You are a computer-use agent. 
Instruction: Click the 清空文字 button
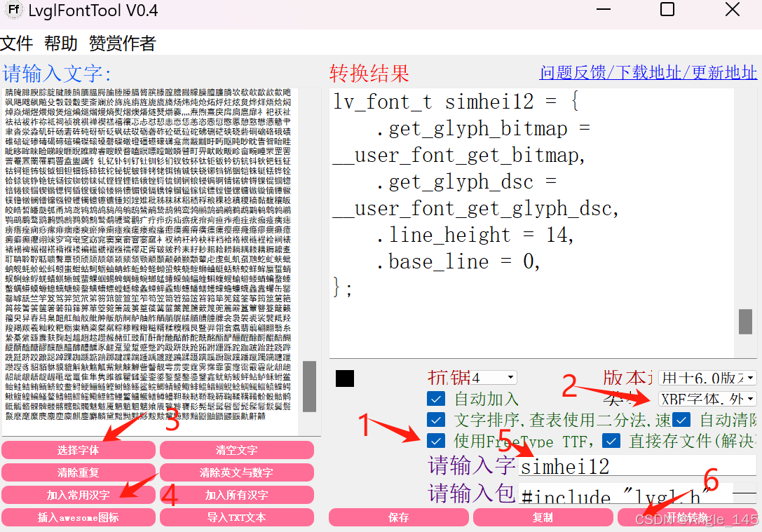click(x=237, y=450)
